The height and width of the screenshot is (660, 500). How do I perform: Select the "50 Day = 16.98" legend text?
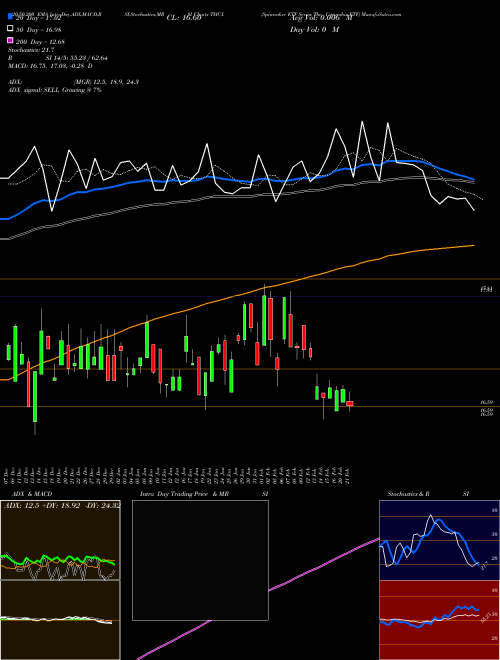[38, 30]
